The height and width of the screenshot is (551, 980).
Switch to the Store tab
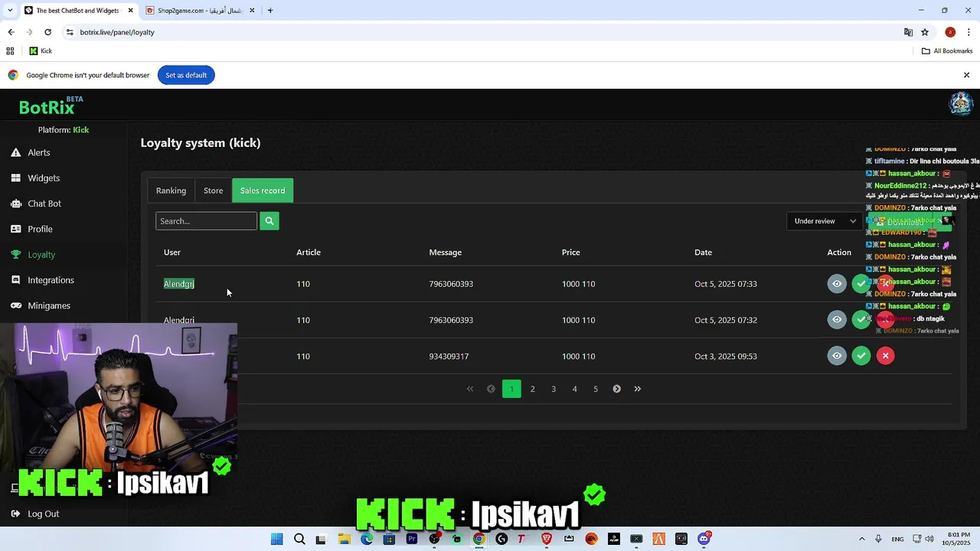[x=213, y=191]
